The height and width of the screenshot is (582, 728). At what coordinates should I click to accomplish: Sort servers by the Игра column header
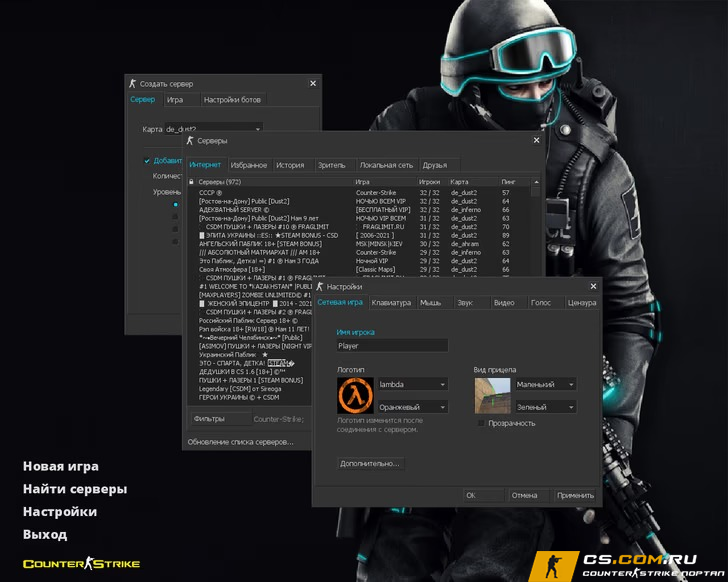[x=384, y=182]
